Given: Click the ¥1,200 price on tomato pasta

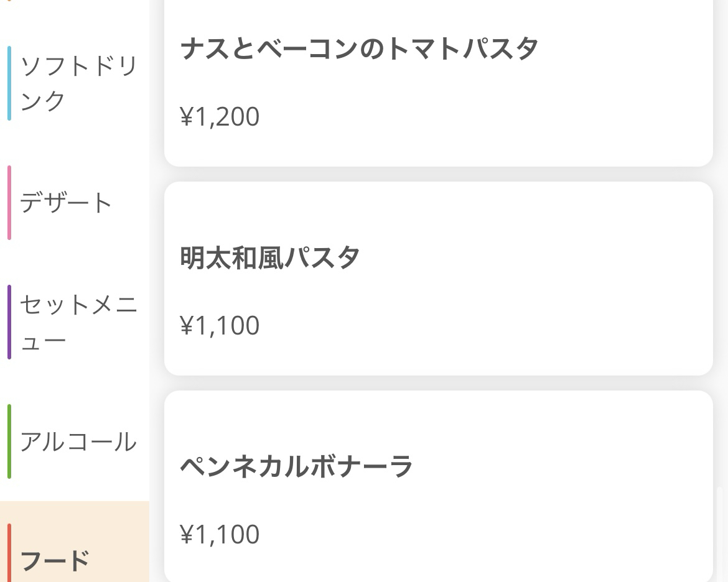Looking at the screenshot, I should tap(220, 117).
